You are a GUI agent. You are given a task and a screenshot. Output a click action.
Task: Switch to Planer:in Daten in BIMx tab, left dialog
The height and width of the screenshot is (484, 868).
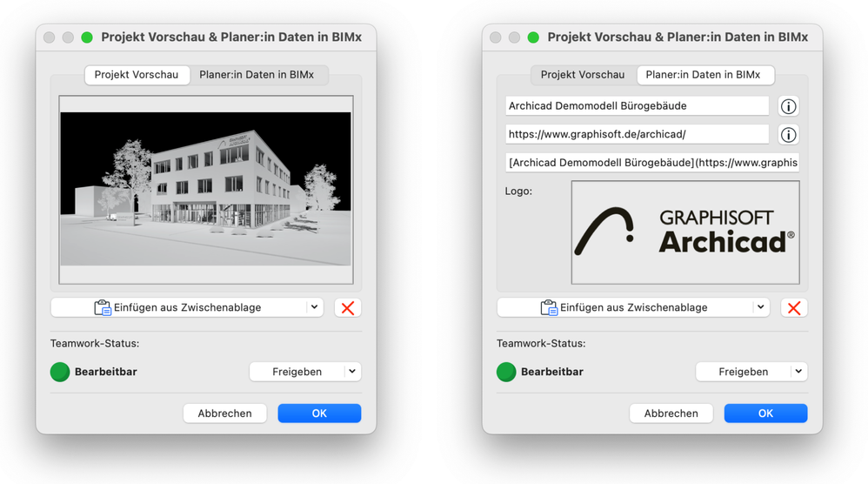click(x=257, y=75)
